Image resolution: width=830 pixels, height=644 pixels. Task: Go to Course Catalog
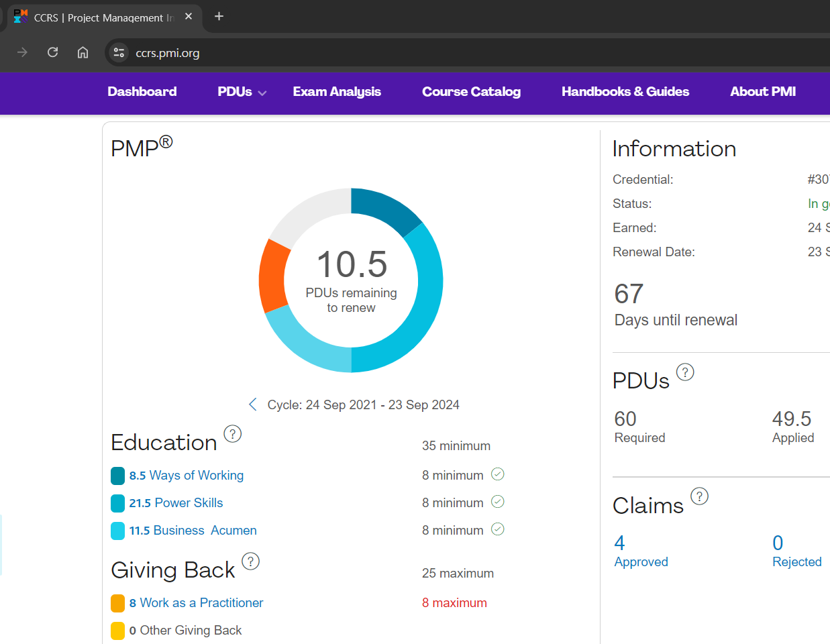[471, 92]
